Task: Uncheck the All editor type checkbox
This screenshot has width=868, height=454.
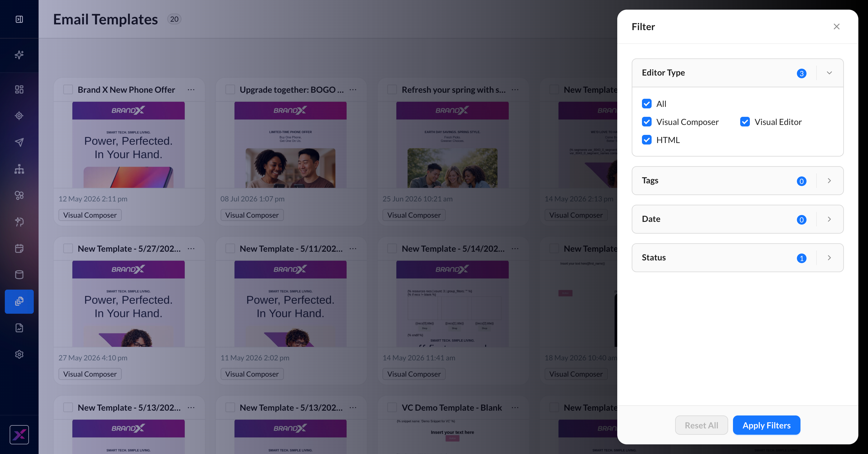Action: tap(646, 104)
